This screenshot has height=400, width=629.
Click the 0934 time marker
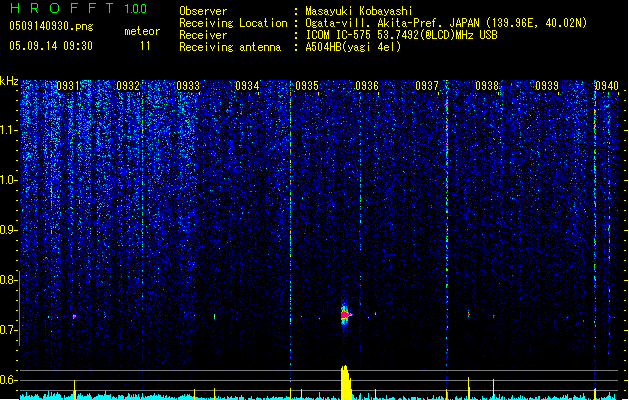[247, 86]
